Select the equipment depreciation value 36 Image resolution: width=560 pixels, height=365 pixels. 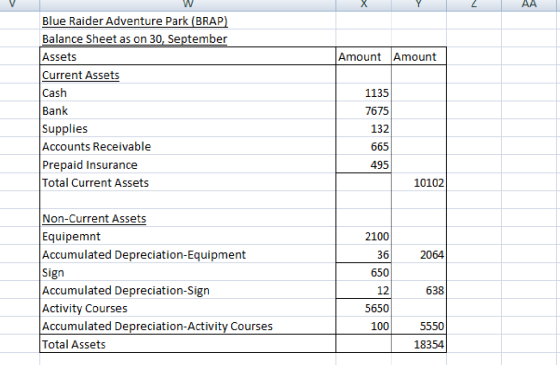pyautogui.click(x=364, y=254)
